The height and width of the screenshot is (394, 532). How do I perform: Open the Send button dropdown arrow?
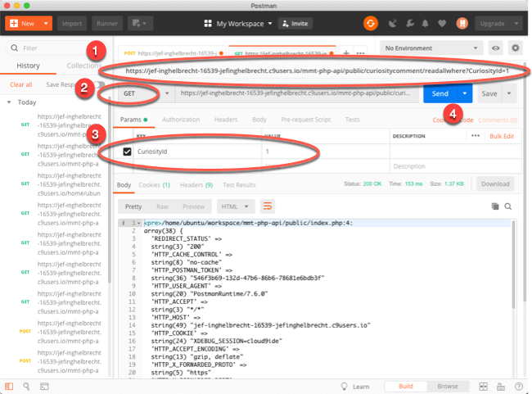click(465, 93)
